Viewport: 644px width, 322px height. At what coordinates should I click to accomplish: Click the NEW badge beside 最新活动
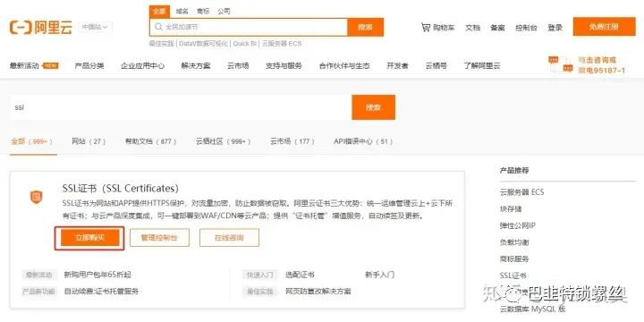(x=50, y=65)
